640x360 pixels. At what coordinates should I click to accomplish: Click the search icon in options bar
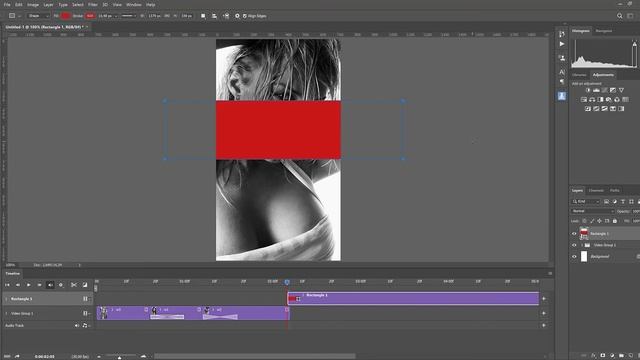pyautogui.click(x=620, y=16)
